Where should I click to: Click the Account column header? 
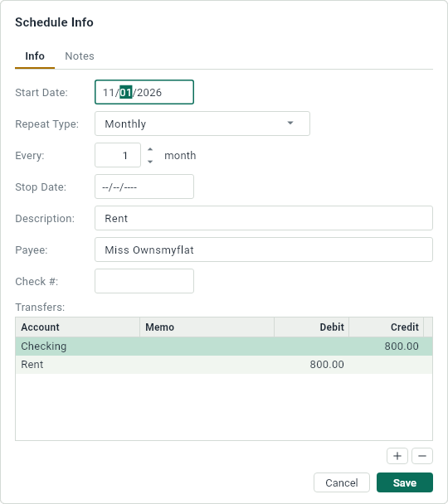pos(77,327)
